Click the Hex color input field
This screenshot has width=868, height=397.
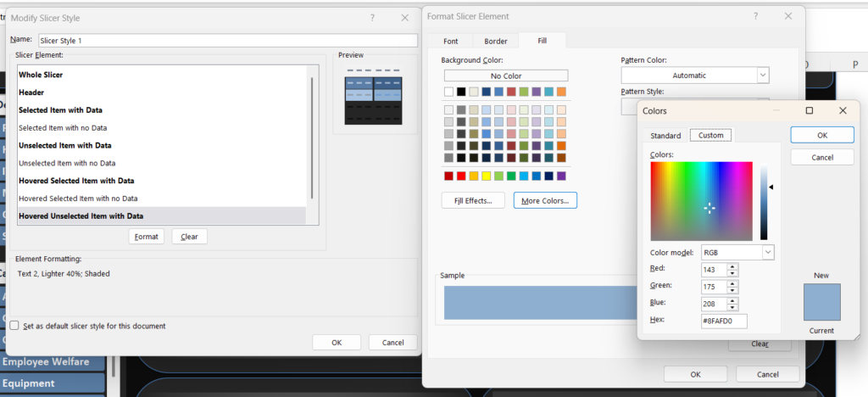tap(724, 322)
